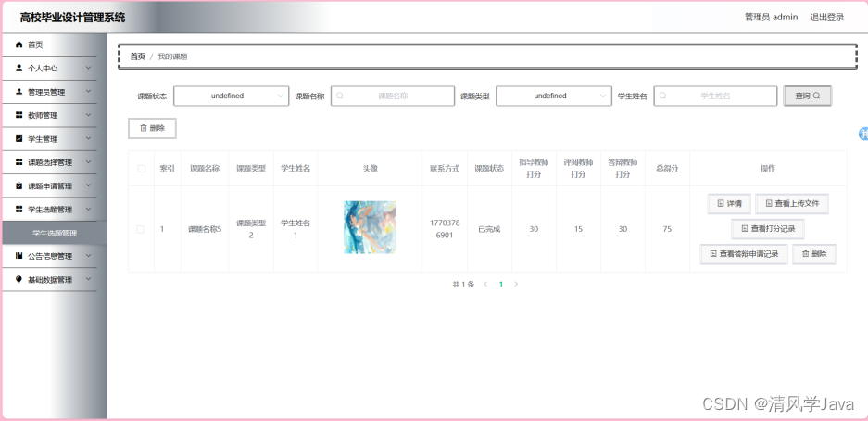
Task: Expand the 管理员管理 menu chevron
Action: [x=89, y=92]
